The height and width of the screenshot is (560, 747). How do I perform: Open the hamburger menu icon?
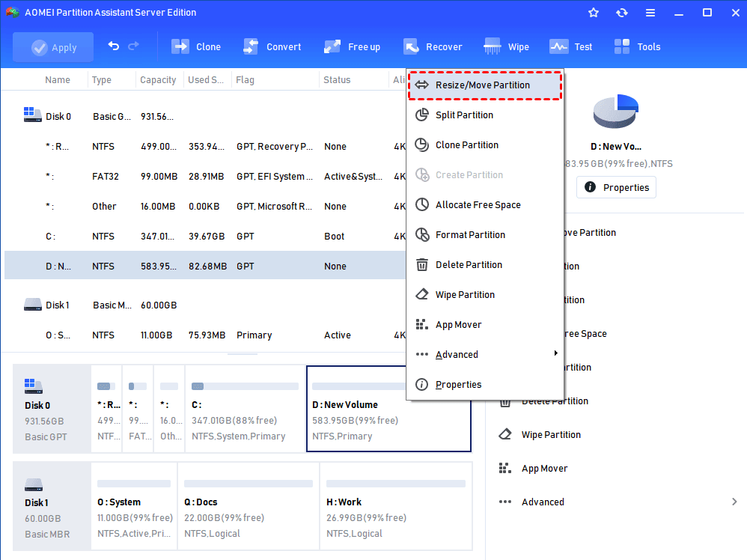click(x=650, y=13)
